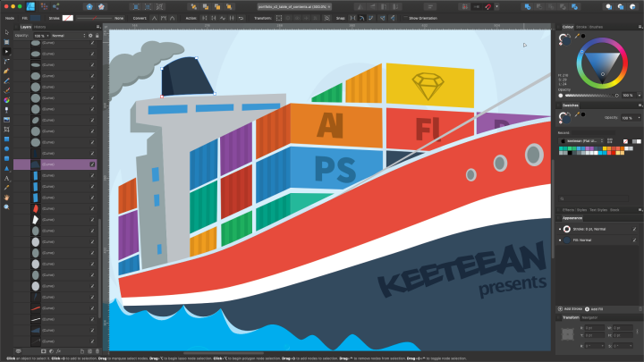644x362 pixels.
Task: Activate the Node tool
Action: [x=6, y=52]
